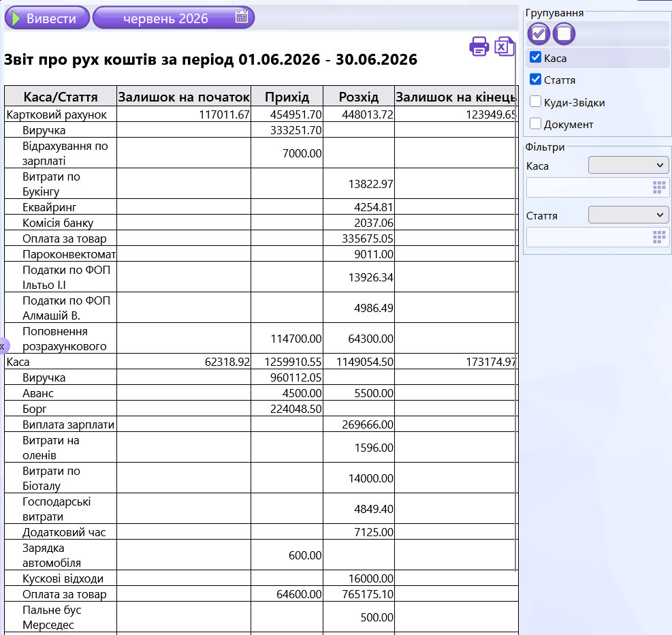Screen dimensions: 672x635
Task: Click the 123949.65 closing balance value
Action: (491, 114)
